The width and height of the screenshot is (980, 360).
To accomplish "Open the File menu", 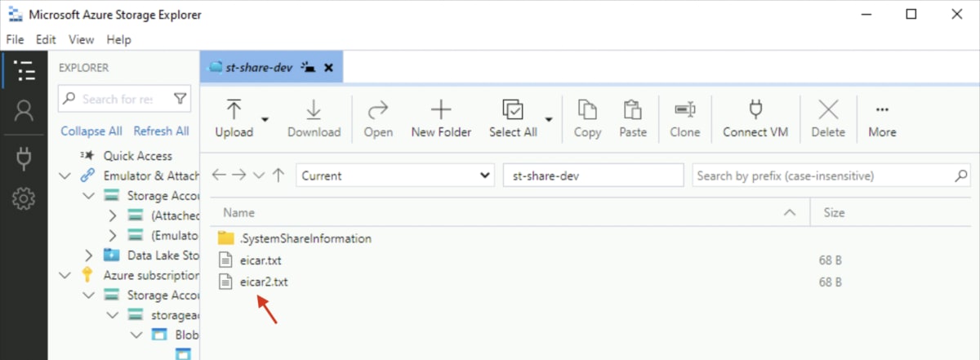I will pos(16,39).
